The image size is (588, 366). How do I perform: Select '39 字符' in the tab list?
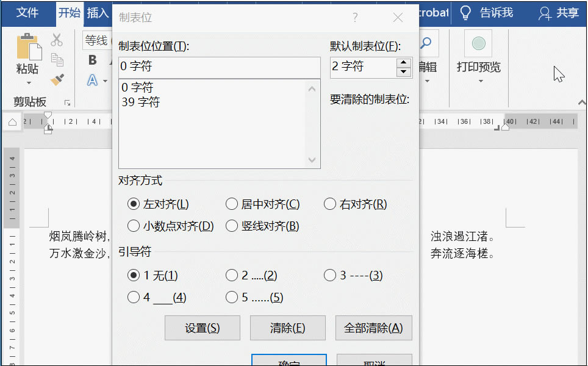141,102
